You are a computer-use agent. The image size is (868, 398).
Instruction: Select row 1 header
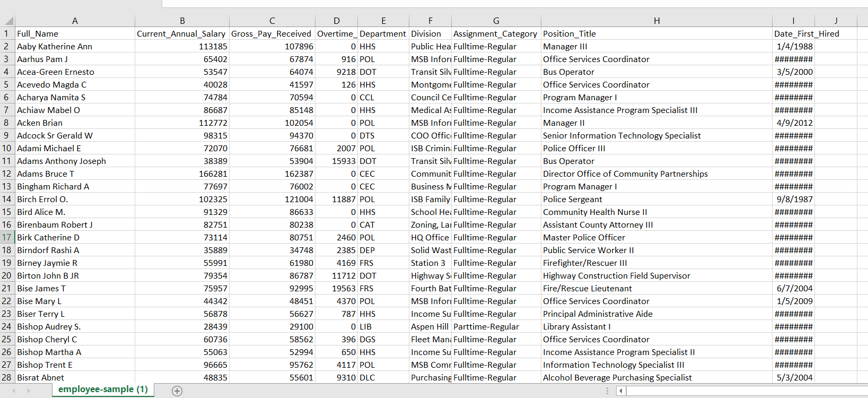[7, 33]
